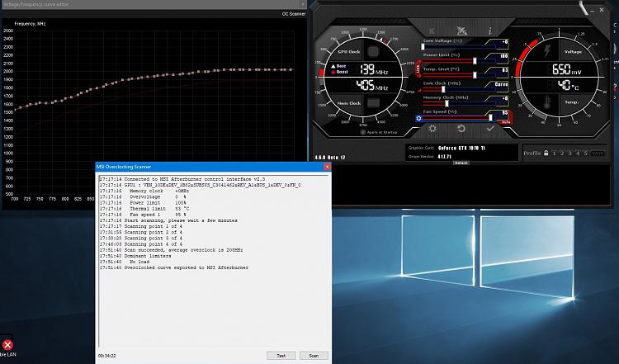Screen dimensions: 619x364
Task: Click the OC Scanner airplane icon in Afterburner
Action: [x=461, y=31]
